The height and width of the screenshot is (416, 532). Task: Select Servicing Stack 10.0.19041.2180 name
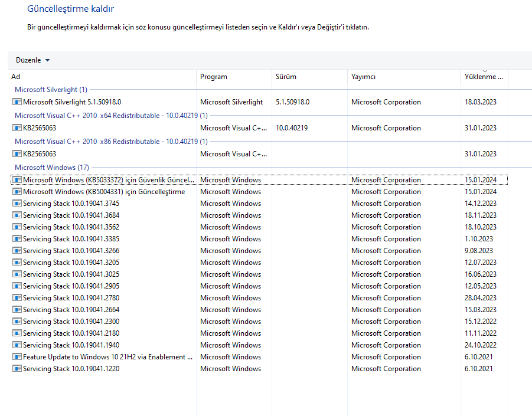71,333
